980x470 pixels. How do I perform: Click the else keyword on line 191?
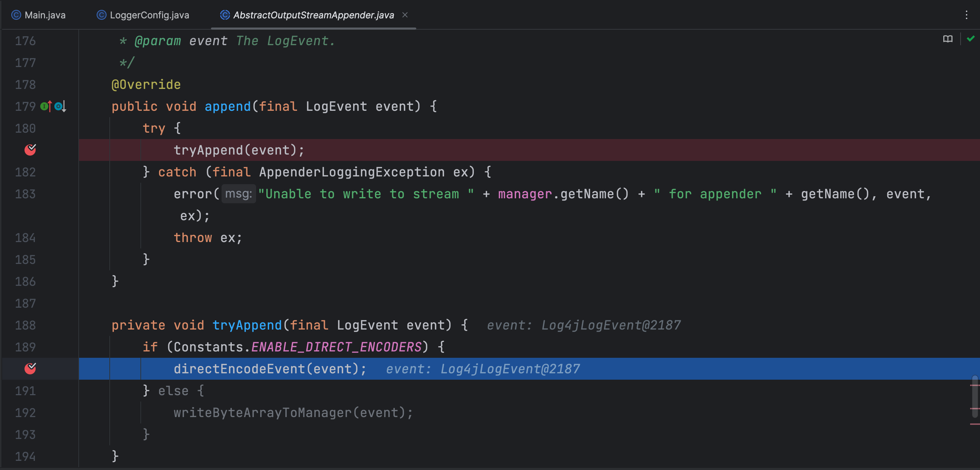174,391
